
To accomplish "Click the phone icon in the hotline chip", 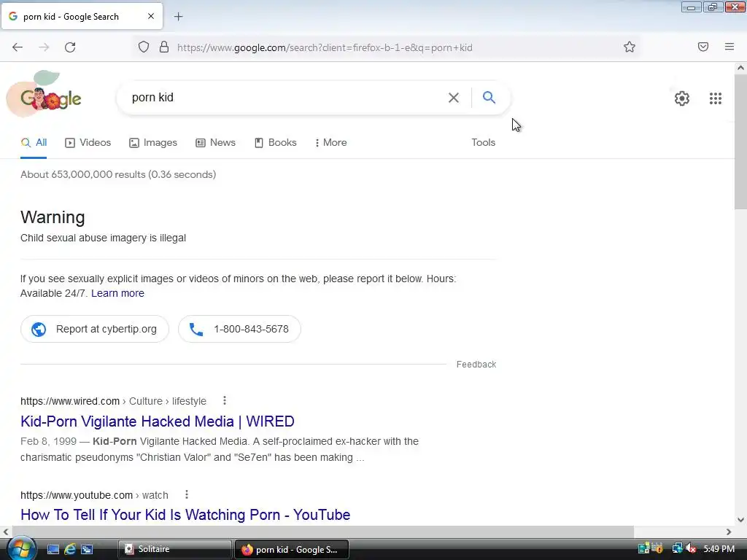I will pos(196,329).
